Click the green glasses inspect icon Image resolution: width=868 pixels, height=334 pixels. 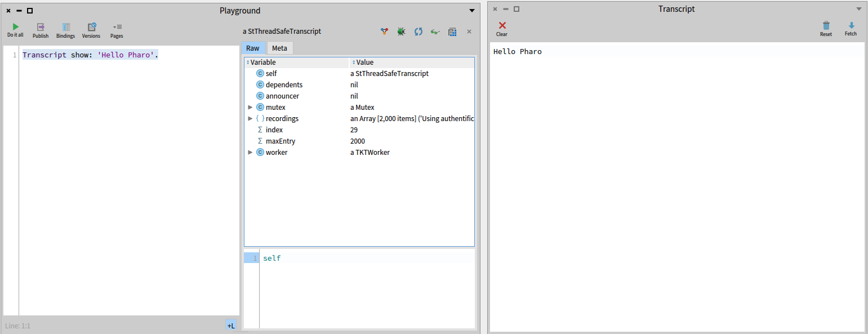435,32
